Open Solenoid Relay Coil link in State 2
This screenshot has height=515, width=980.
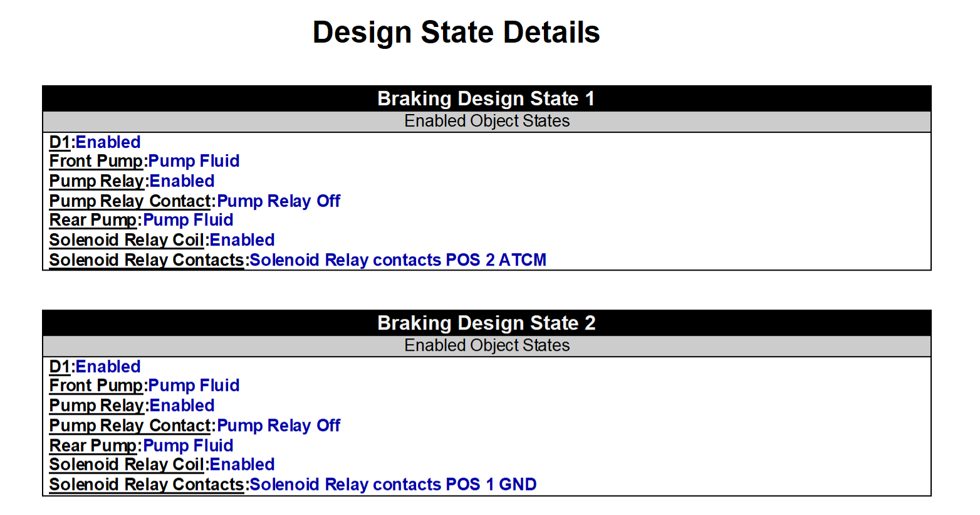pyautogui.click(x=127, y=464)
